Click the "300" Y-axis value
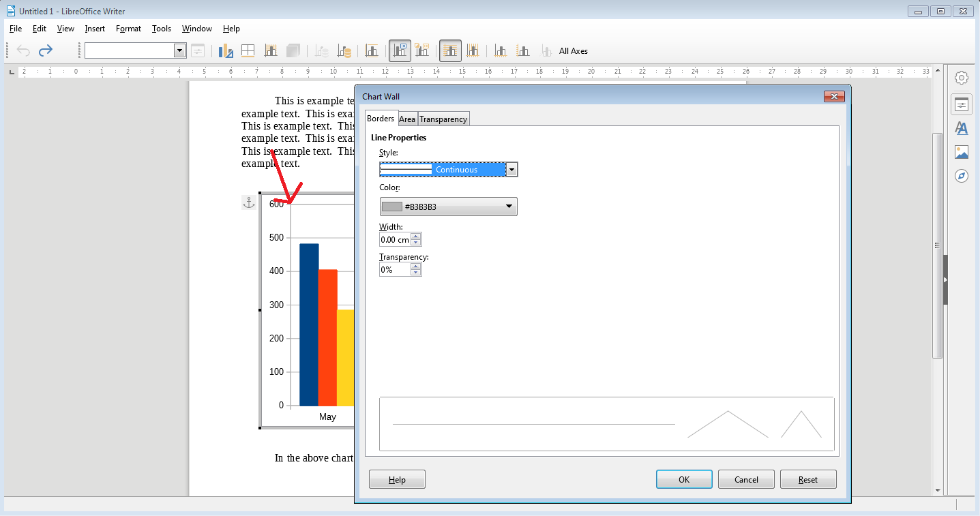Image resolution: width=980 pixels, height=516 pixels. point(276,305)
